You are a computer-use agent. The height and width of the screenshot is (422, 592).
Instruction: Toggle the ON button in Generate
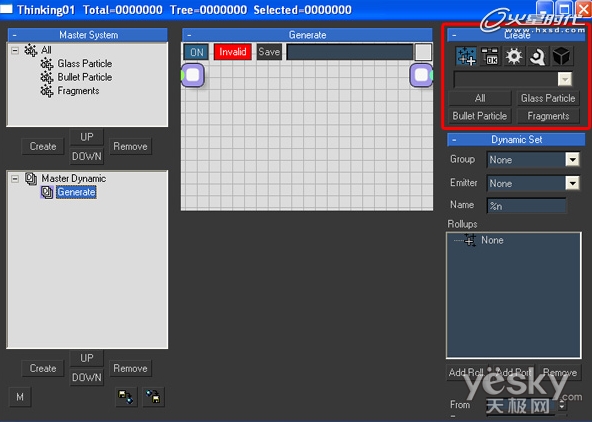pos(196,52)
